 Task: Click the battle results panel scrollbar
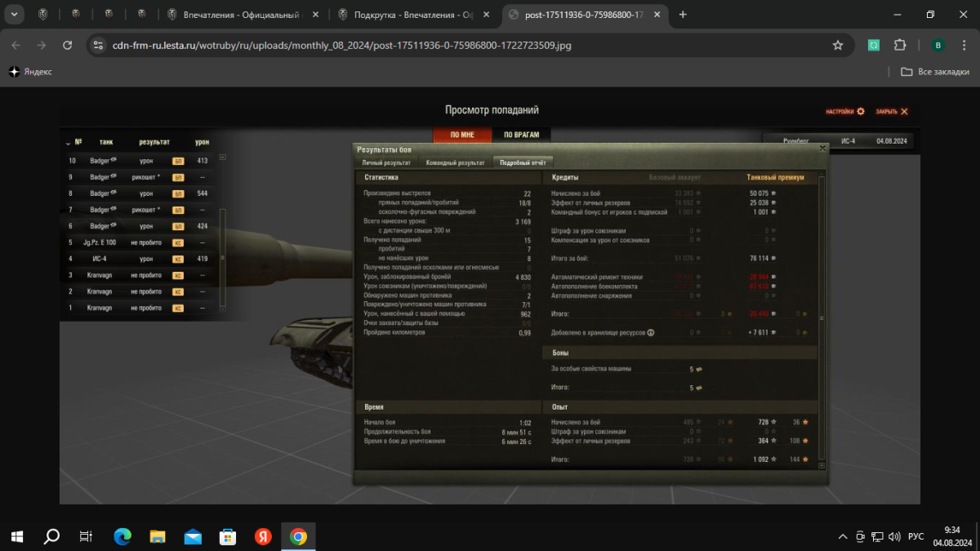tap(821, 318)
